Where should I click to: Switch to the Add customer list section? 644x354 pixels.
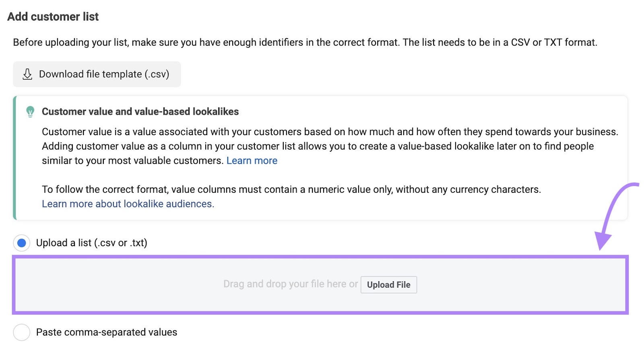point(52,16)
